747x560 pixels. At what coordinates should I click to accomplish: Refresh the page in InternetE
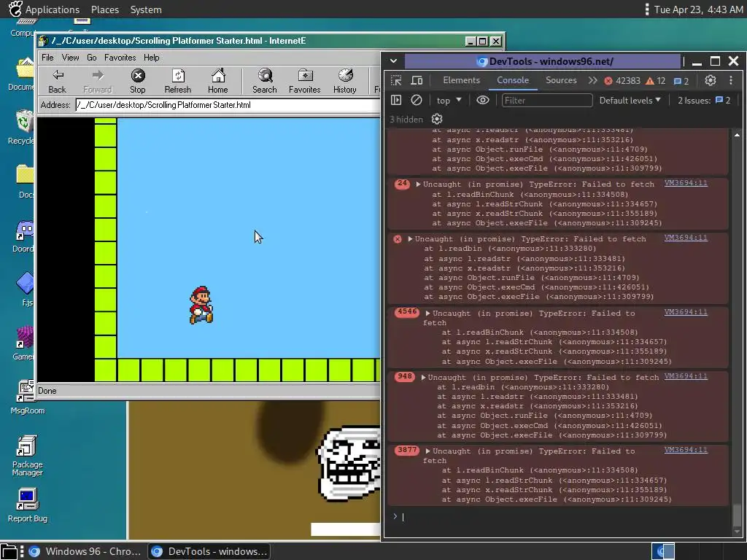tap(178, 81)
